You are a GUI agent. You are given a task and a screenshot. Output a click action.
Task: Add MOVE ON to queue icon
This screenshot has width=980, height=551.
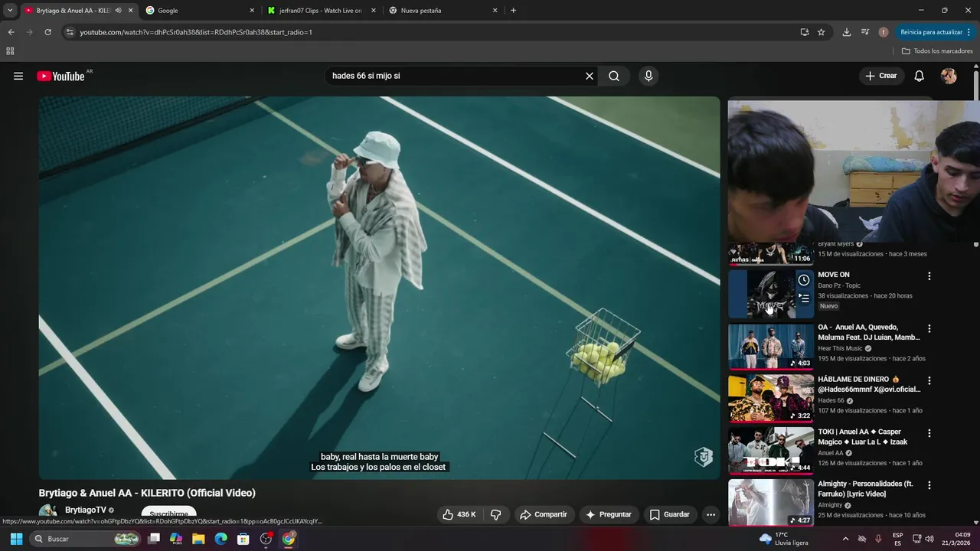(804, 298)
